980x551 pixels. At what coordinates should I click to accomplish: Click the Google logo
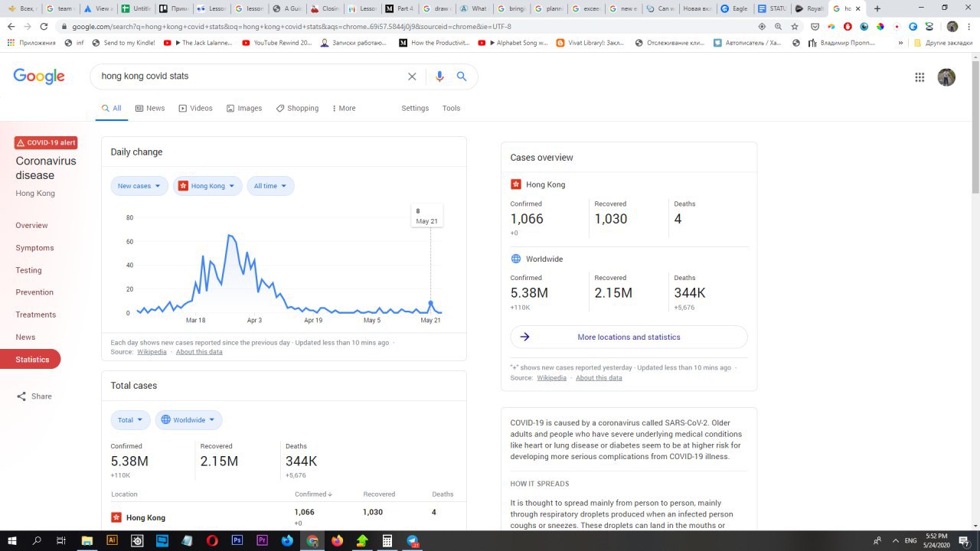(39, 77)
